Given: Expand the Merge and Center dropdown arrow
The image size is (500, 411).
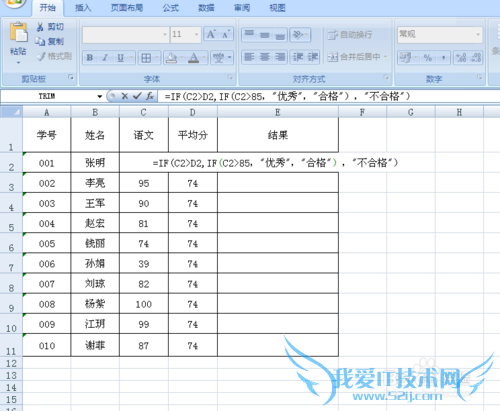Looking at the screenshot, I should [385, 57].
